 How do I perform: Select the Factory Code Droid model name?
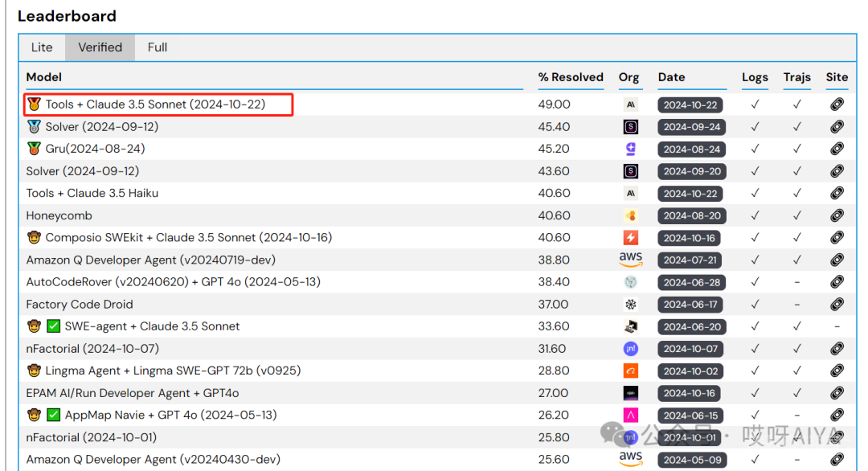pos(80,305)
